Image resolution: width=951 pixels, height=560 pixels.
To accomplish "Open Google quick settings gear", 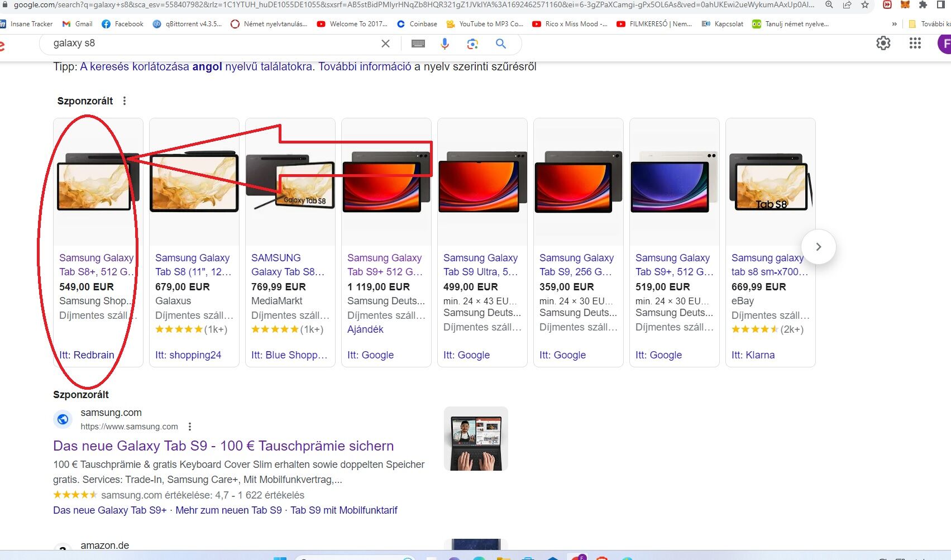I will [883, 43].
